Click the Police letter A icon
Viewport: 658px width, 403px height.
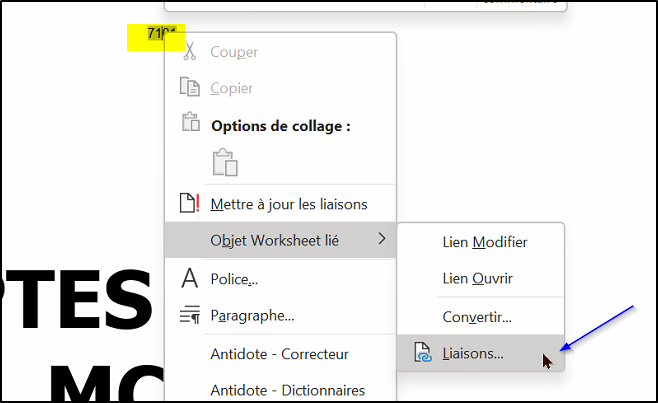click(189, 278)
